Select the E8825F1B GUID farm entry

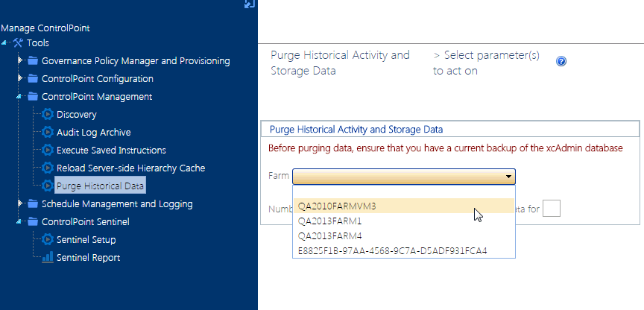[x=391, y=250]
